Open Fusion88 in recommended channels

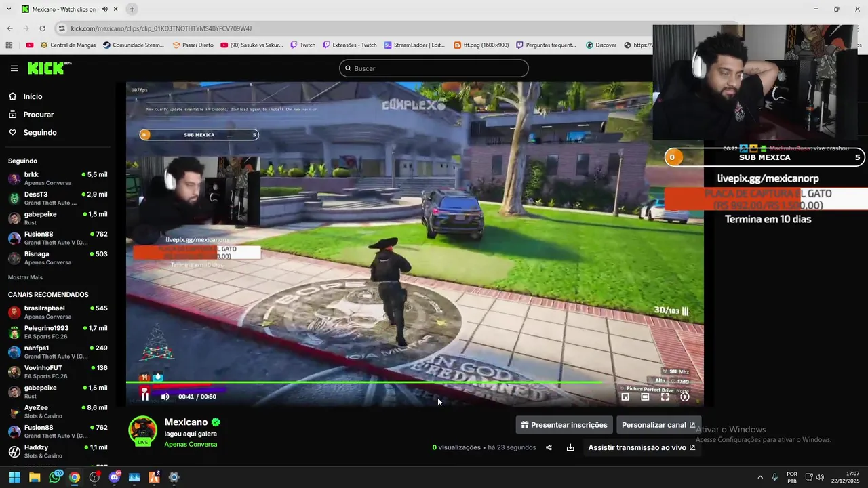(x=58, y=431)
